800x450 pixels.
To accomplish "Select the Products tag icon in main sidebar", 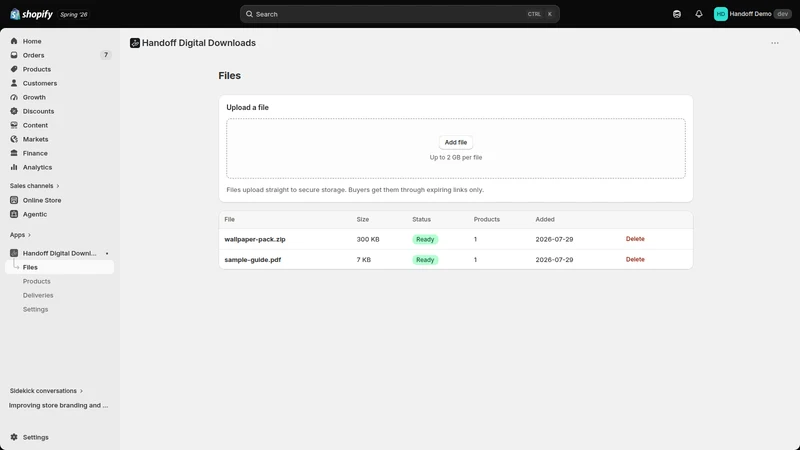I will click(x=14, y=69).
